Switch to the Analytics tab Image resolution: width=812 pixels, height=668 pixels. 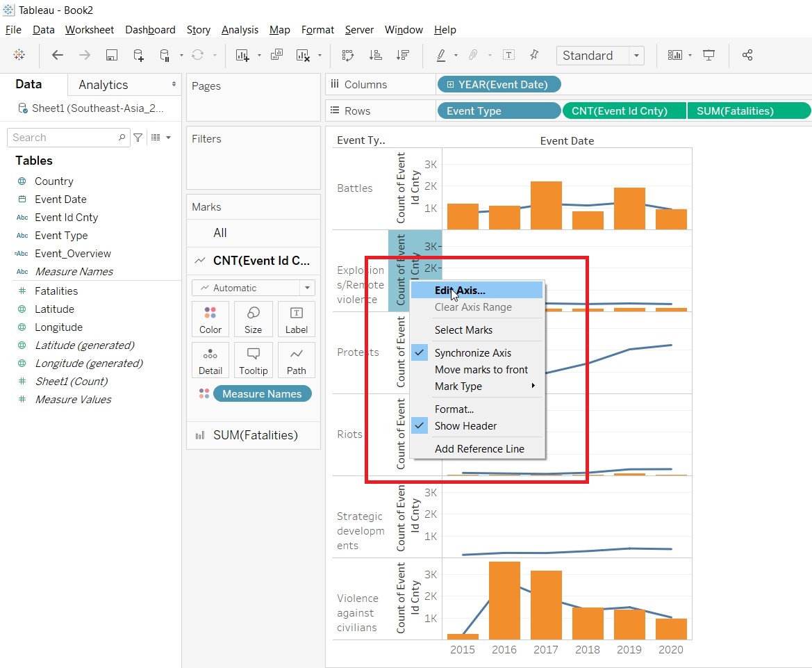click(103, 85)
